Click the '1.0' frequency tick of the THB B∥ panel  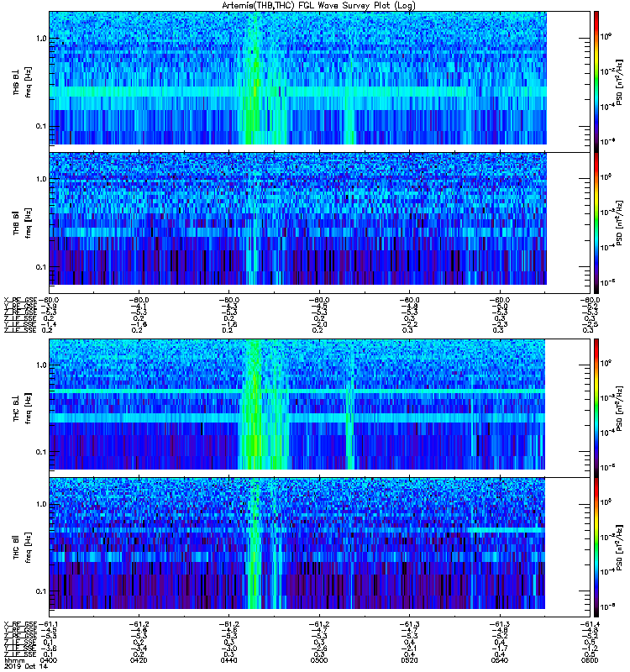coord(41,179)
